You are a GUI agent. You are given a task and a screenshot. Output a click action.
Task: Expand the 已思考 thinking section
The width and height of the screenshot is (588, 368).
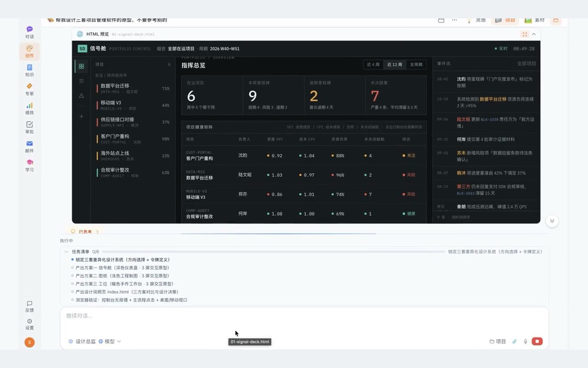85,232
